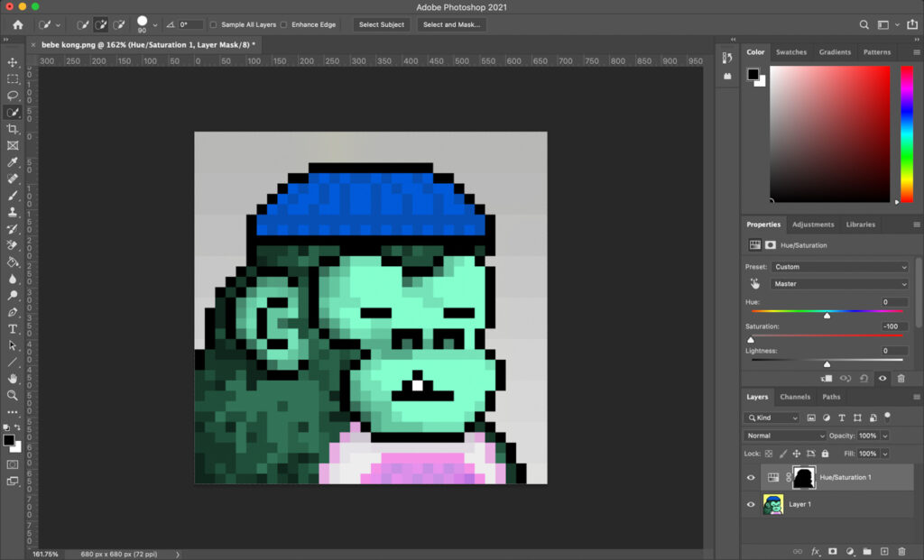
Task: Activate the Horizontal Type tool
Action: click(13, 328)
